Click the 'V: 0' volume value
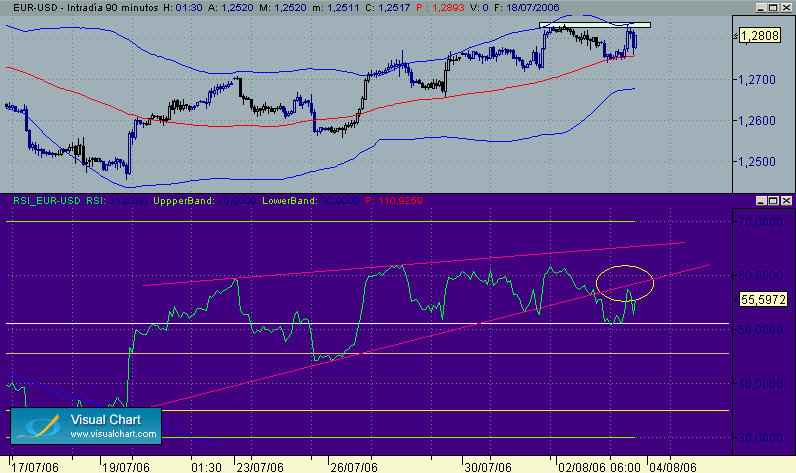Image resolution: width=796 pixels, height=473 pixels. [x=479, y=8]
